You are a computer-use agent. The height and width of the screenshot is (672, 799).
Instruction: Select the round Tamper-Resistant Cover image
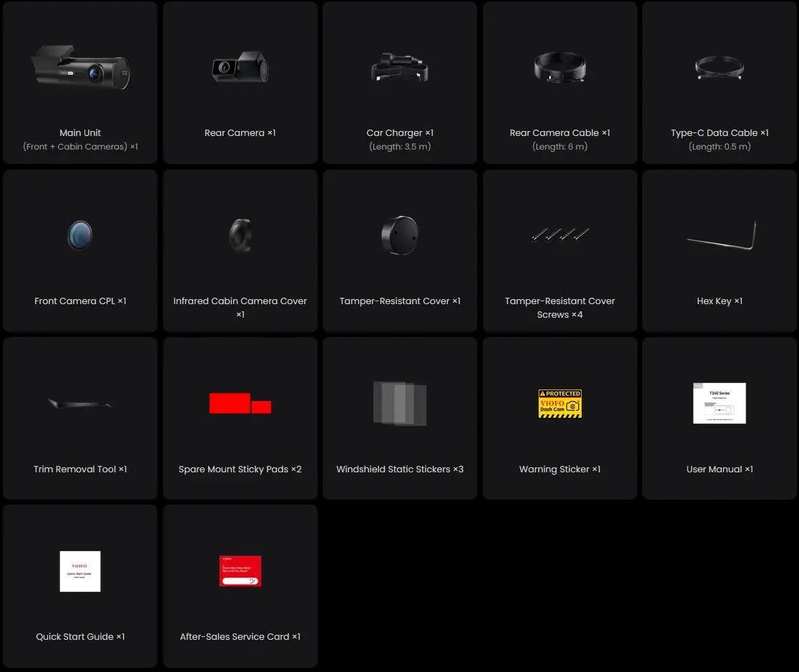(400, 235)
